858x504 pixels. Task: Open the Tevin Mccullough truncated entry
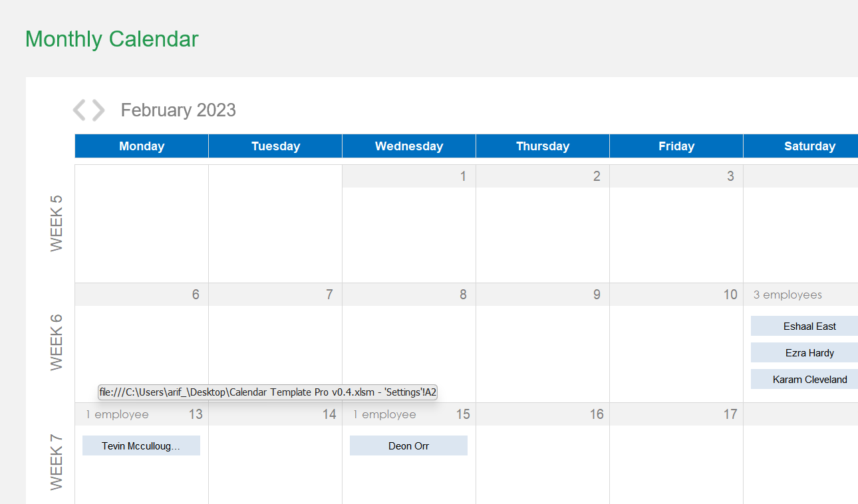[141, 445]
